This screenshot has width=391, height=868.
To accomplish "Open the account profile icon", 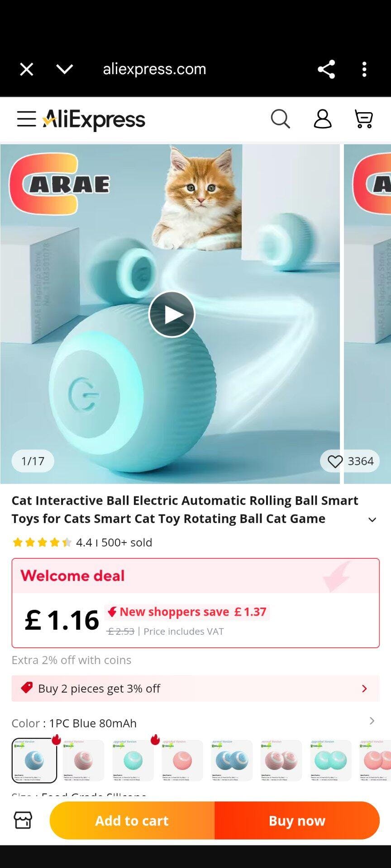I will pyautogui.click(x=323, y=119).
